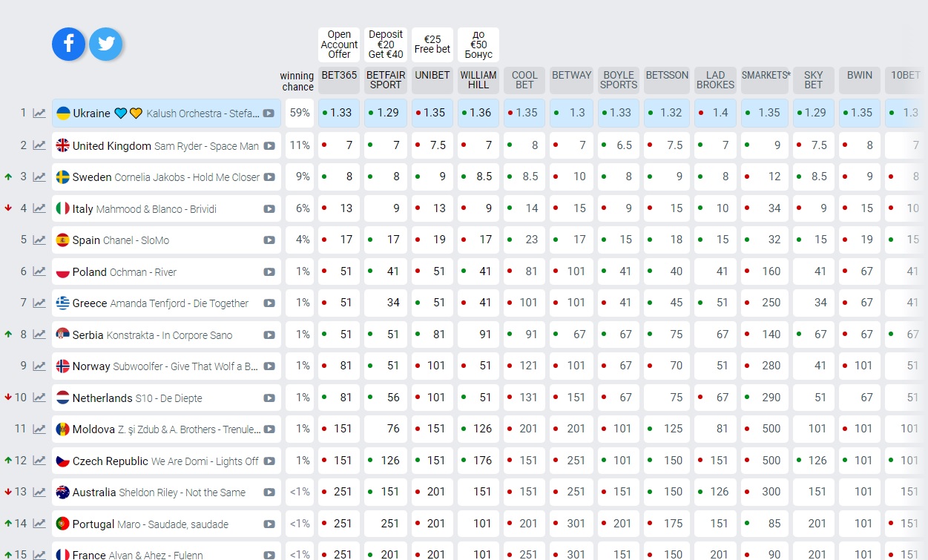Select the WILLIAM HILL column header
Image resolution: width=928 pixels, height=560 pixels.
(478, 80)
